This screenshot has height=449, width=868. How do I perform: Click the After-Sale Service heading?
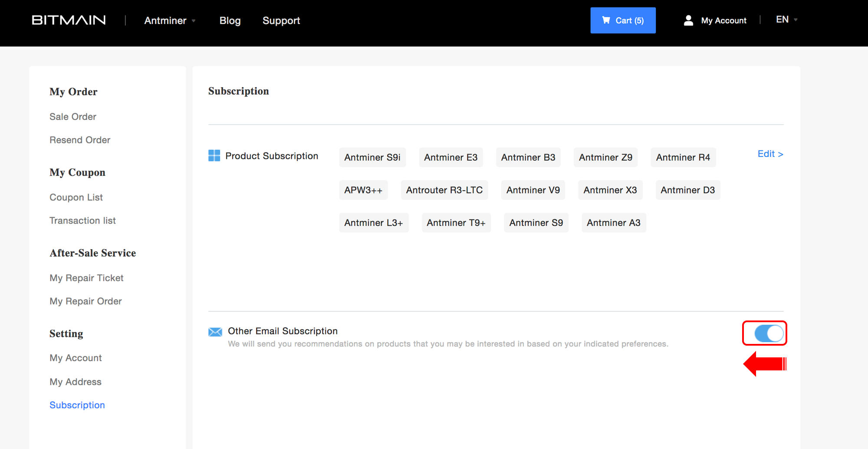[92, 253]
